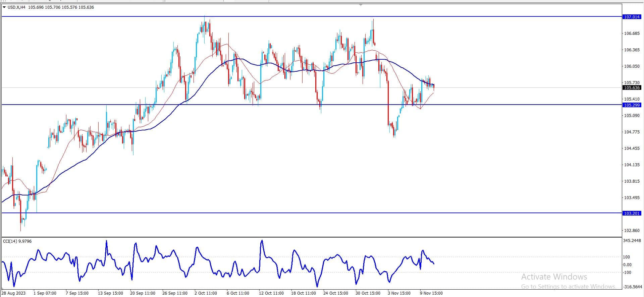Click the 28 Aug 2023 date label
The width and height of the screenshot is (644, 297).
pyautogui.click(x=13, y=293)
